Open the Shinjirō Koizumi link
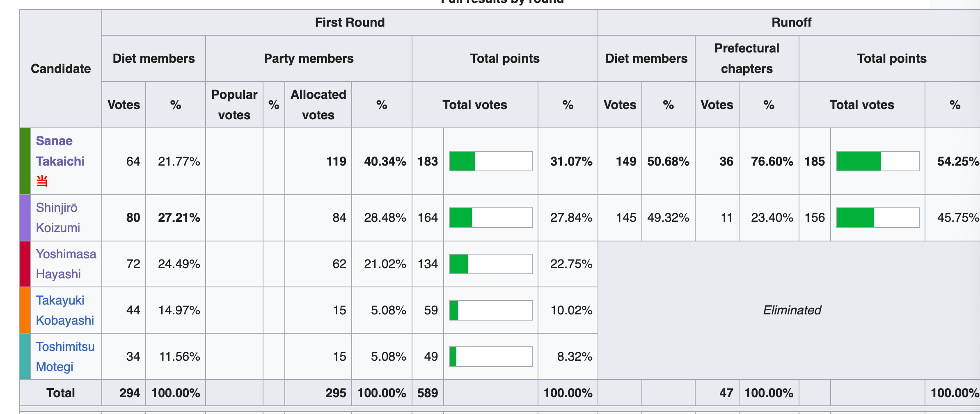This screenshot has width=980, height=414. (x=58, y=218)
